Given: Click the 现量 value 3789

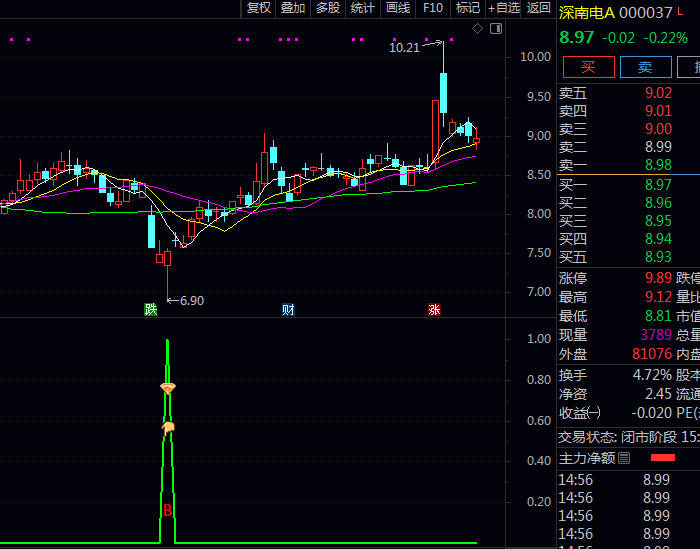Looking at the screenshot, I should [656, 335].
